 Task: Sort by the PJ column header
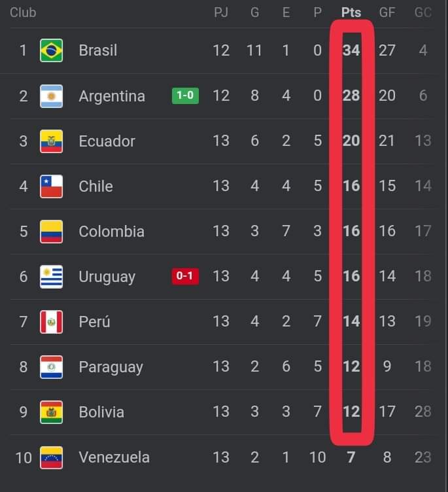[221, 12]
